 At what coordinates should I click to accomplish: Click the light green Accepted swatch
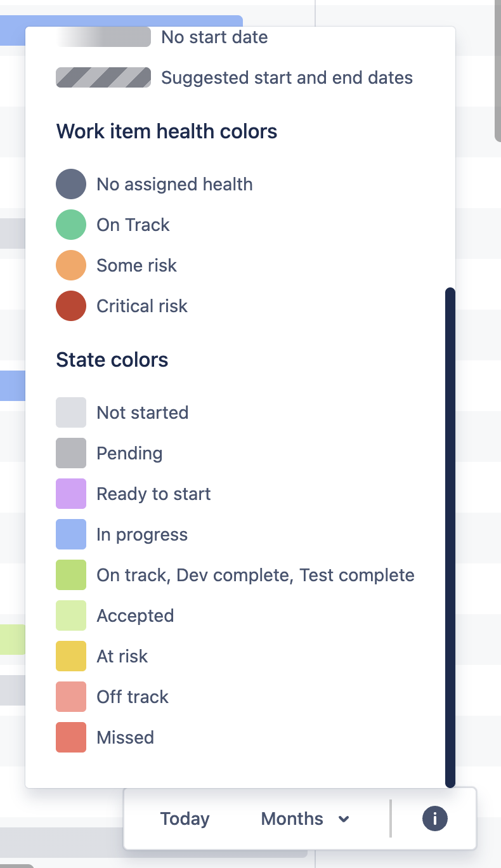pyautogui.click(x=71, y=615)
